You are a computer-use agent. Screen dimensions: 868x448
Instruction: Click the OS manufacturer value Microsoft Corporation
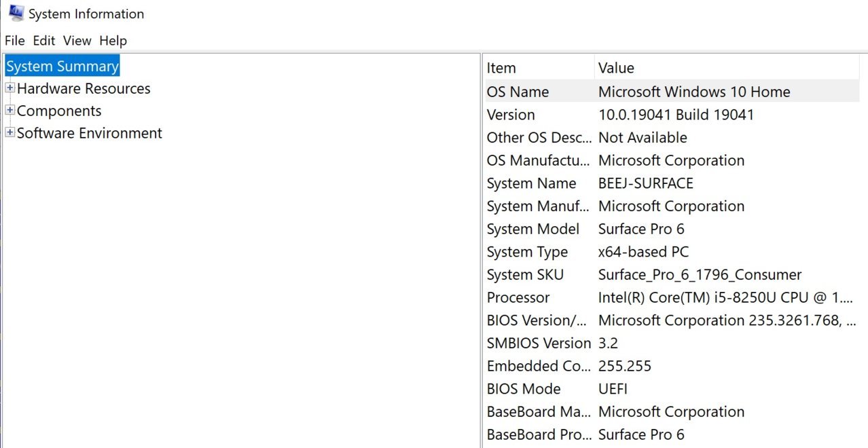pos(671,161)
